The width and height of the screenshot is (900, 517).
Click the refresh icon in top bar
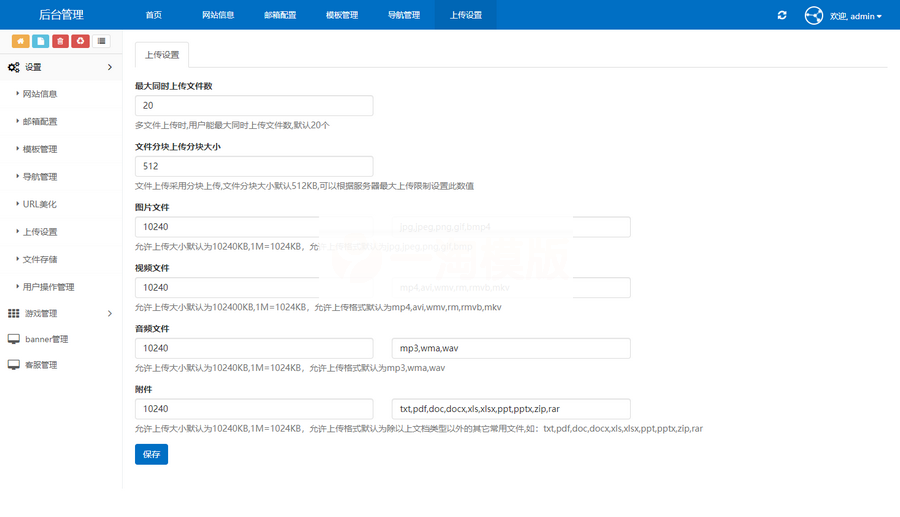click(x=782, y=15)
